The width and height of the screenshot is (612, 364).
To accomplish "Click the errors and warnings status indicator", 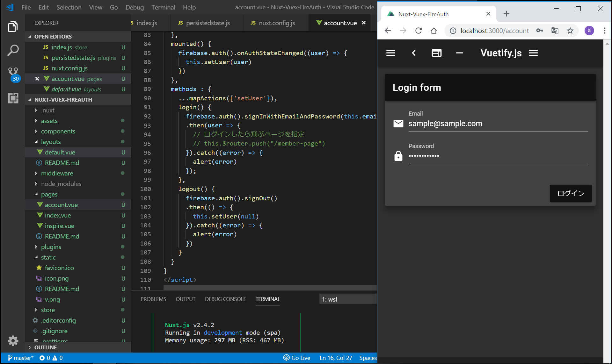I will (x=51, y=358).
